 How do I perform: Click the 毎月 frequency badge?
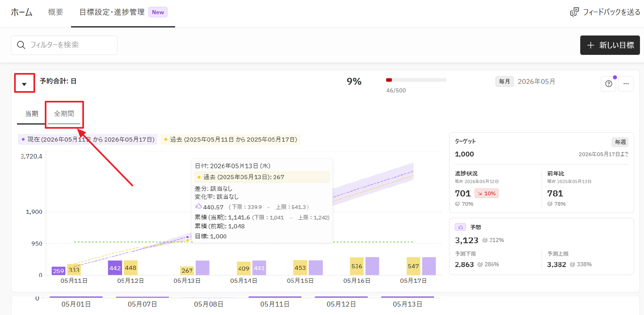(504, 81)
